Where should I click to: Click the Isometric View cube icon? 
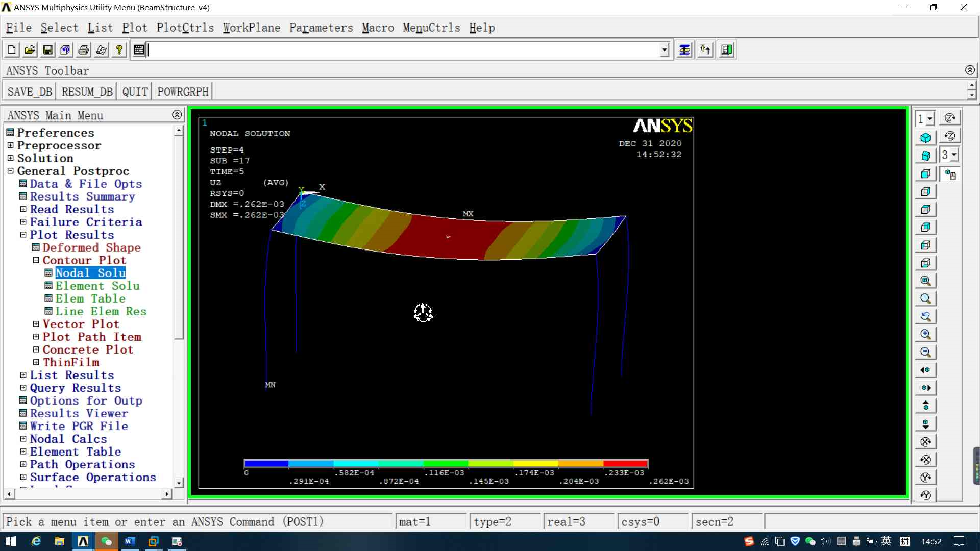[925, 138]
